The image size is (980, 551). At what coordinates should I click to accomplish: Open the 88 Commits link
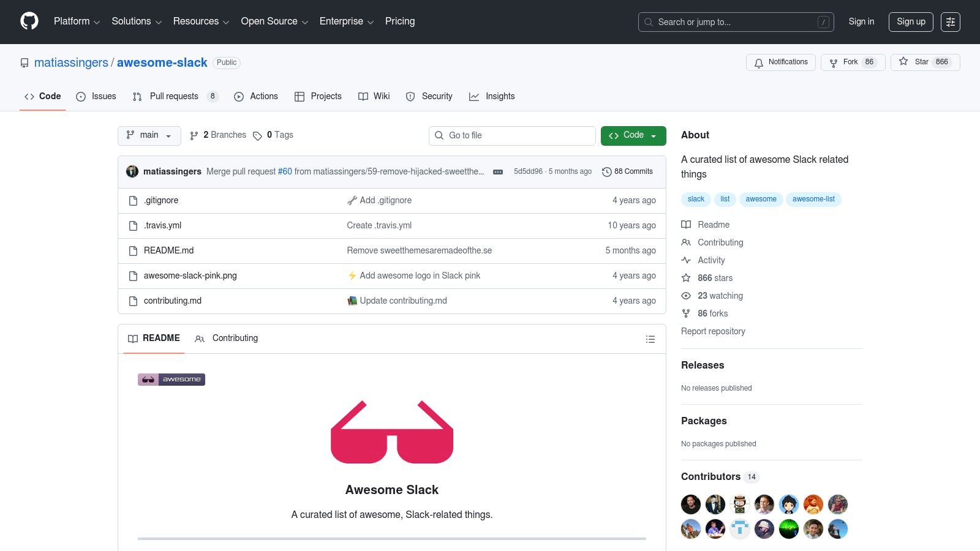point(628,171)
